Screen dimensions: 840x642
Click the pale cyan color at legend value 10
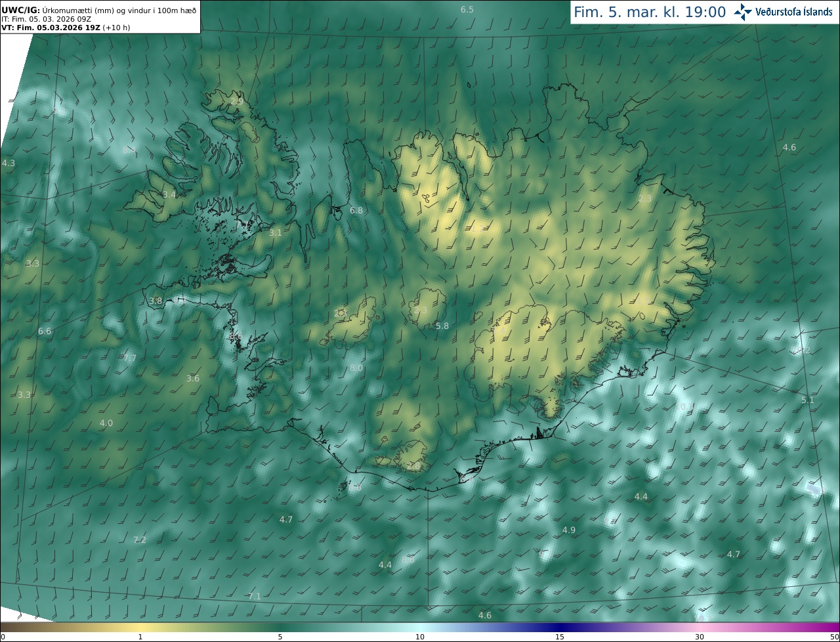pyautogui.click(x=420, y=628)
